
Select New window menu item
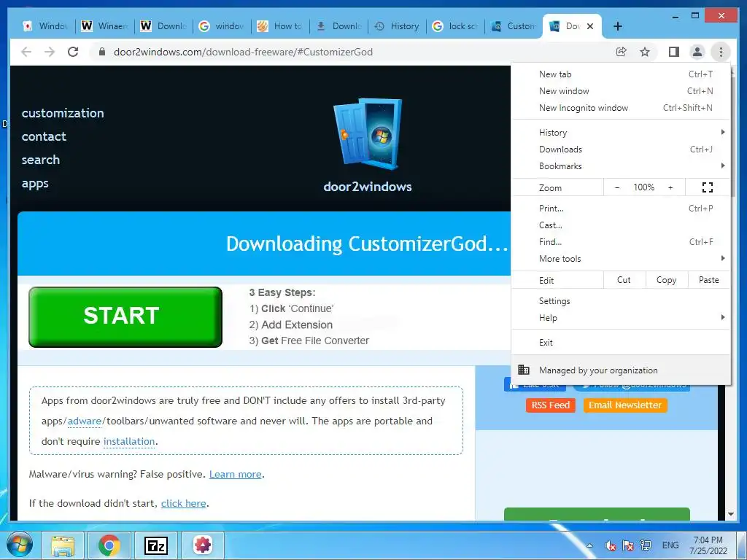(x=620, y=91)
